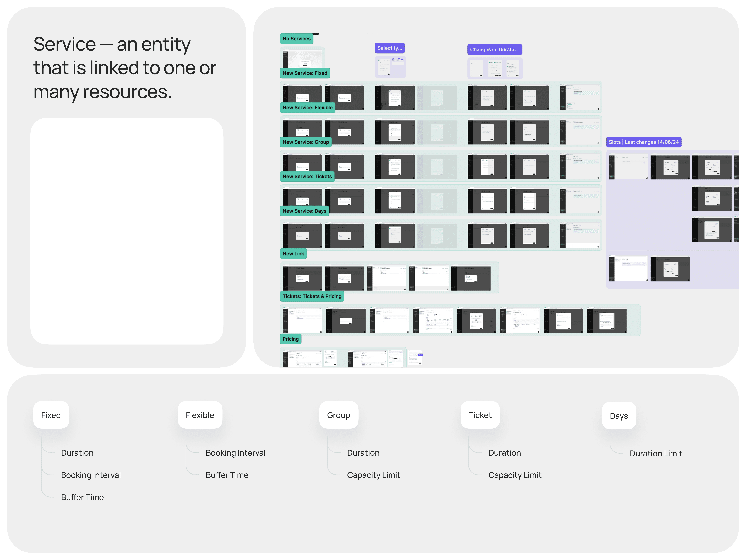This screenshot has width=746, height=560.
Task: Click the 'Fixed' service type chip
Action: 51,415
